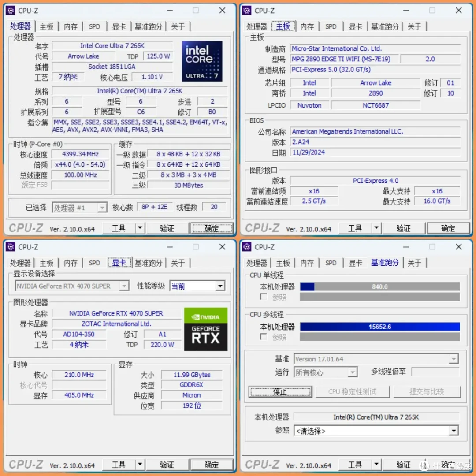
Task: Open 工具 arrow menu in processor window
Action: click(140, 228)
